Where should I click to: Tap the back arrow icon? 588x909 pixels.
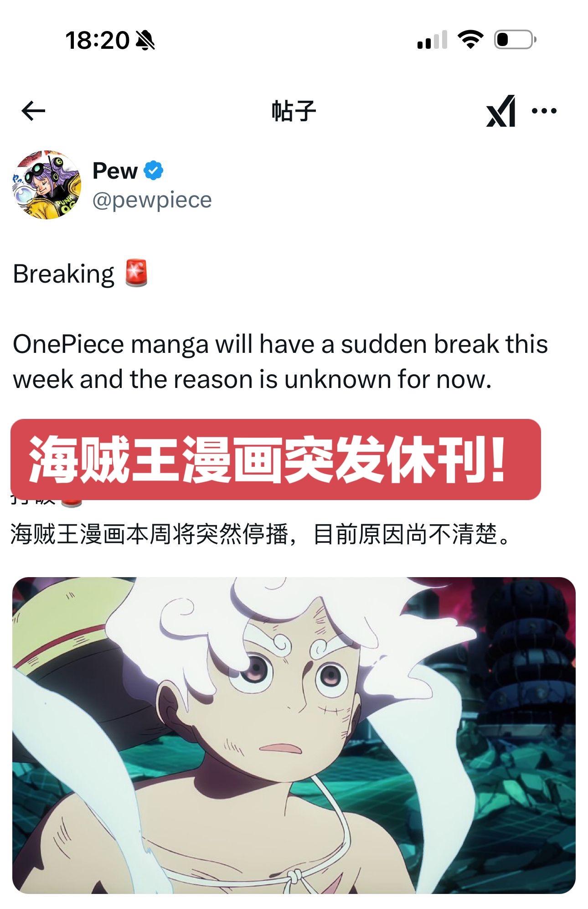33,111
